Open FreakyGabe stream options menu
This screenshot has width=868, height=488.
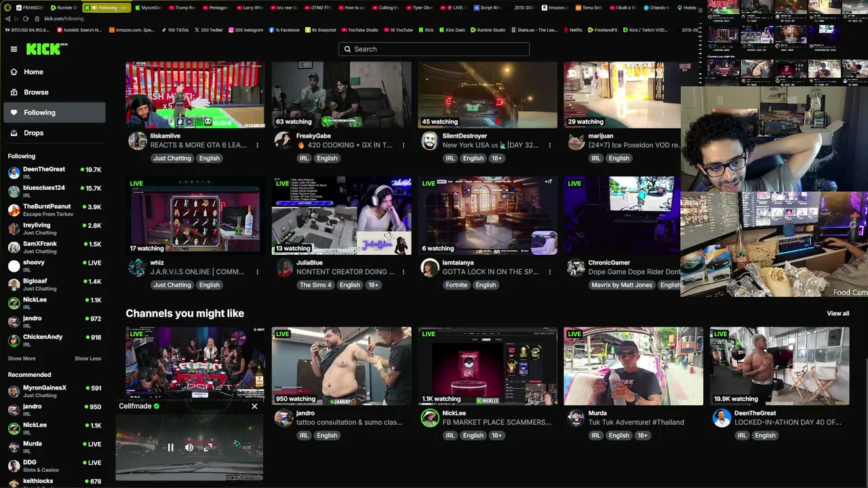(x=403, y=145)
